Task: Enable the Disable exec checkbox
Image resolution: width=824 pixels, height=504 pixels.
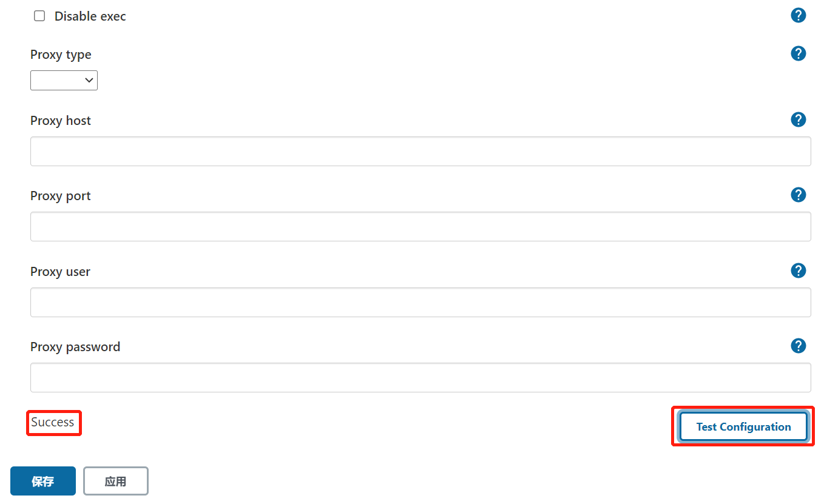Action: 39,16
